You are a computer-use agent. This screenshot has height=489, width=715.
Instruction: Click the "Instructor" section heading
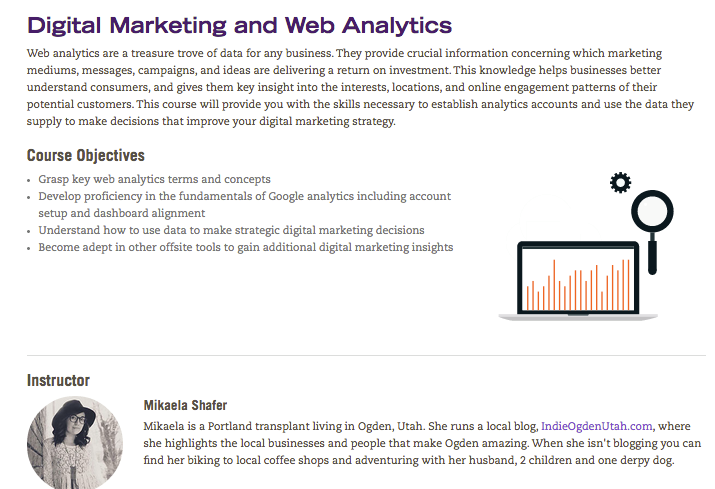pyautogui.click(x=58, y=381)
